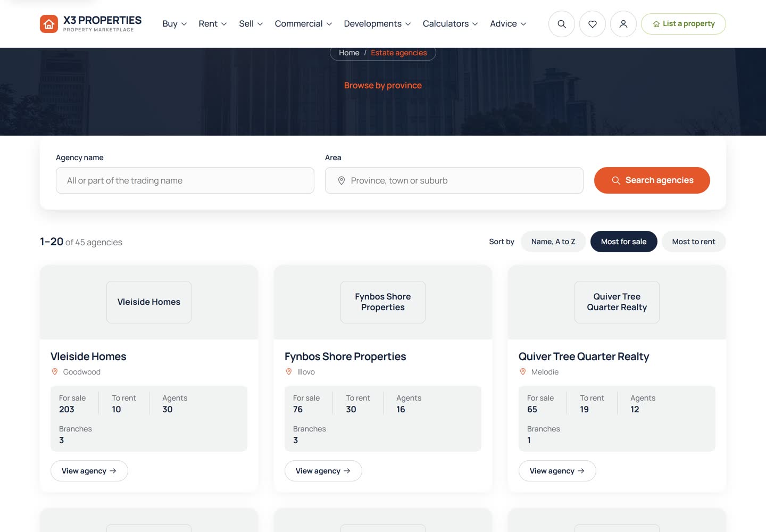The width and height of the screenshot is (766, 532).
Task: Click the X3 Properties house logo
Action: (49, 23)
